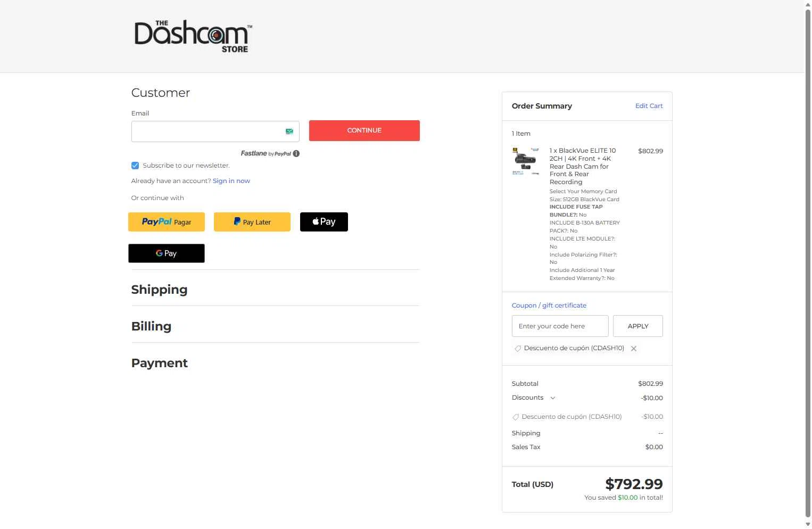
Task: Click the "Size: 512GB BlackVue Card" option text
Action: pos(584,200)
